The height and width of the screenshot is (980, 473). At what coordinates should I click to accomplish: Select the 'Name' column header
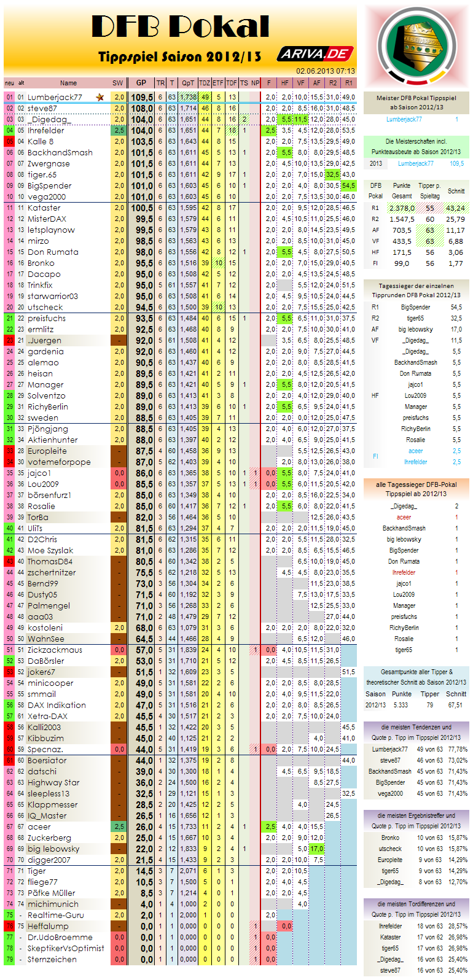pos(69,83)
